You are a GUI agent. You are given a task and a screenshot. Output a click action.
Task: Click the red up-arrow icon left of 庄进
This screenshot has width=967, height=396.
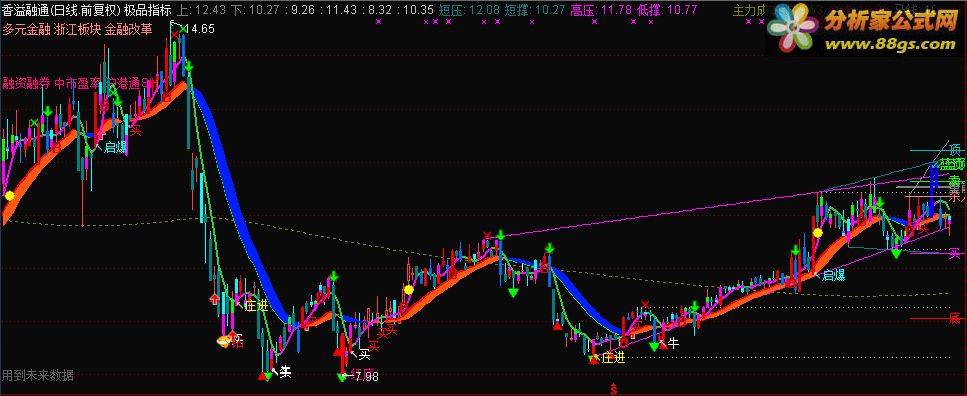(x=214, y=300)
